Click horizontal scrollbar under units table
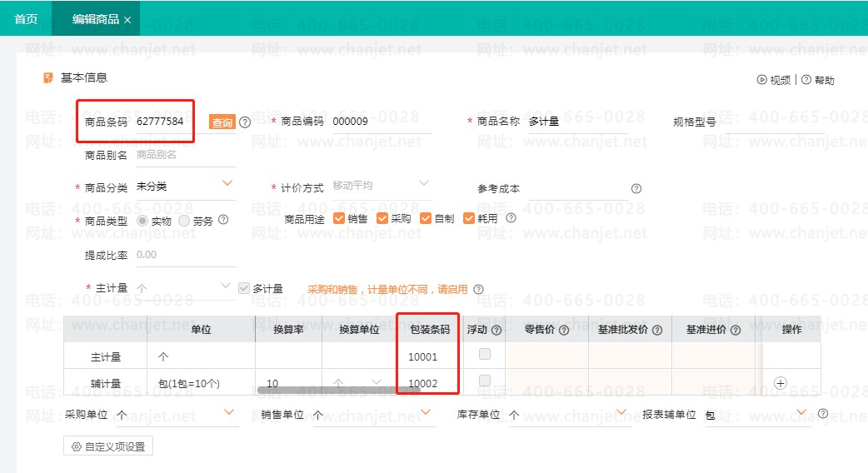The image size is (868, 473). coord(339,390)
